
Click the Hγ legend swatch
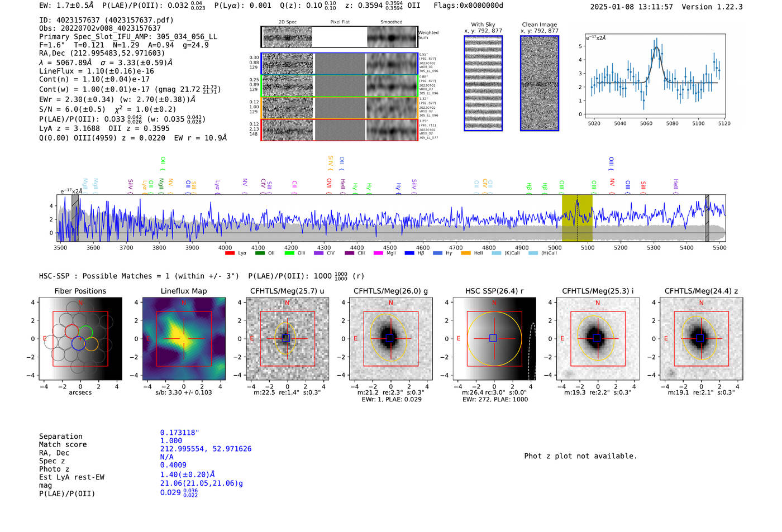(437, 253)
